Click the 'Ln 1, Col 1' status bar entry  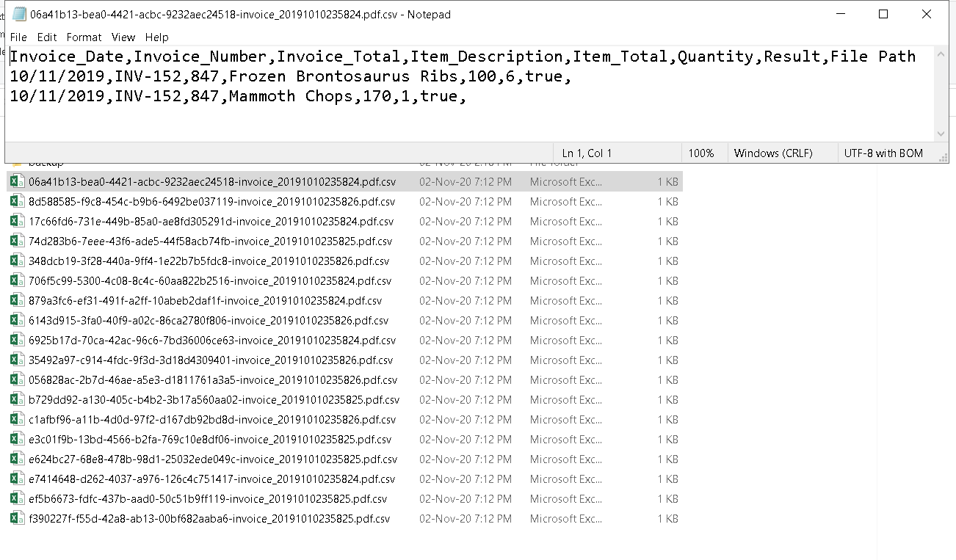click(587, 153)
